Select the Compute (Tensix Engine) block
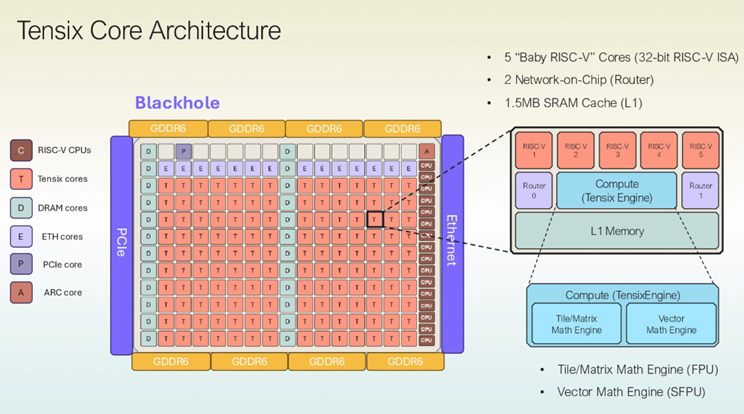 coord(617,190)
